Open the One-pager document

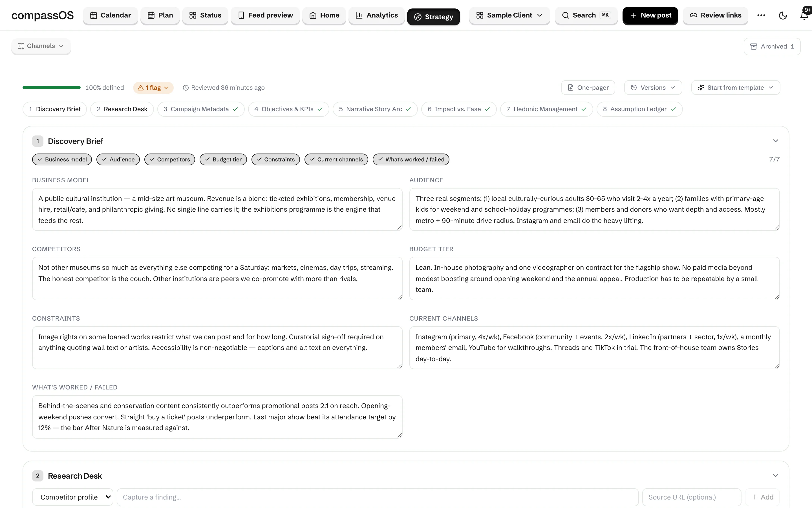588,88
